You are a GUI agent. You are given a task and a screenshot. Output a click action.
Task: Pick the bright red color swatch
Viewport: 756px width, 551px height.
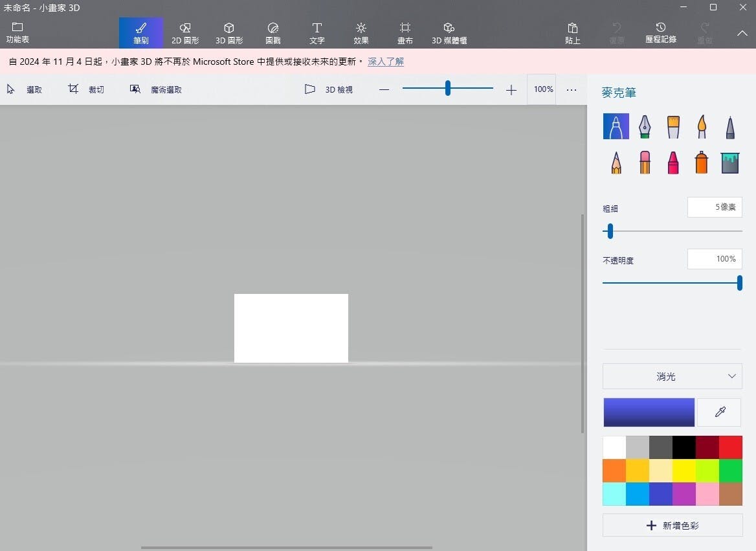point(731,447)
